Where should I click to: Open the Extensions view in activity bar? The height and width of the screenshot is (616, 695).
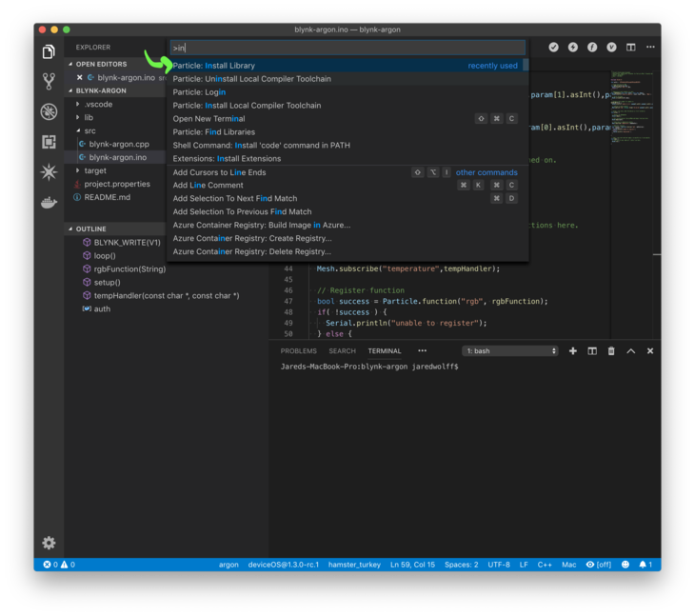click(x=49, y=142)
